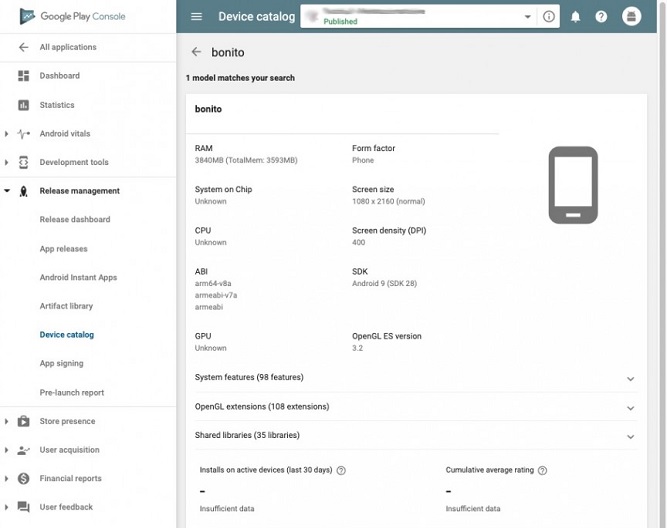Viewport: 667px width, 528px height.
Task: Open the Artifact library page
Action: click(x=66, y=306)
